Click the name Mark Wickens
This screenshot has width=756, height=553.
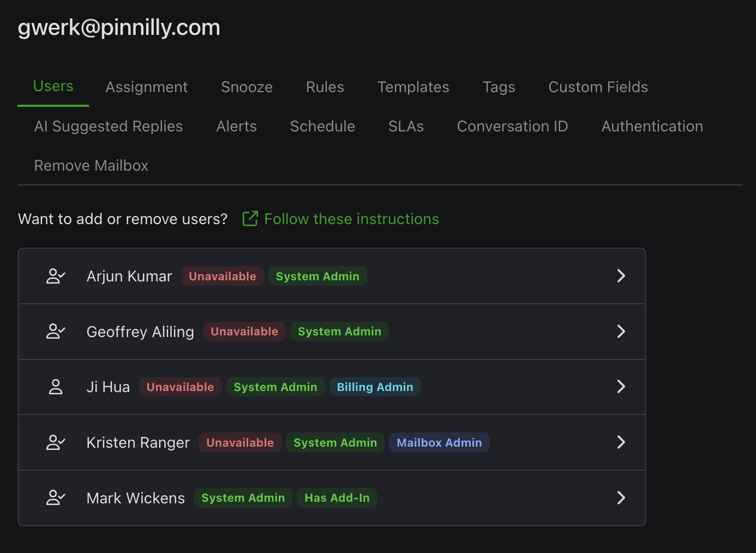[136, 498]
